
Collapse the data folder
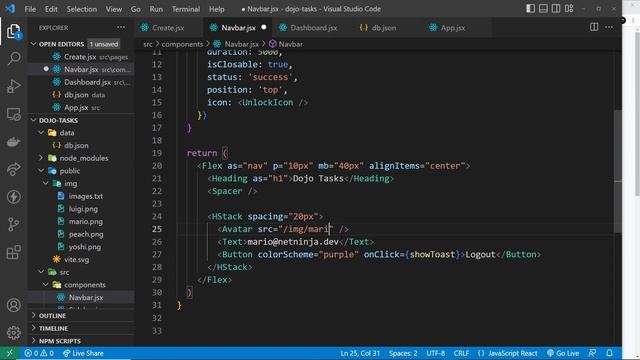(x=41, y=133)
